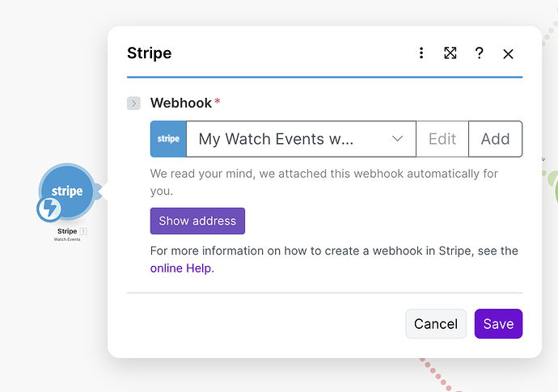
Task: Click the webhook dropdown chevron arrow
Action: point(398,139)
